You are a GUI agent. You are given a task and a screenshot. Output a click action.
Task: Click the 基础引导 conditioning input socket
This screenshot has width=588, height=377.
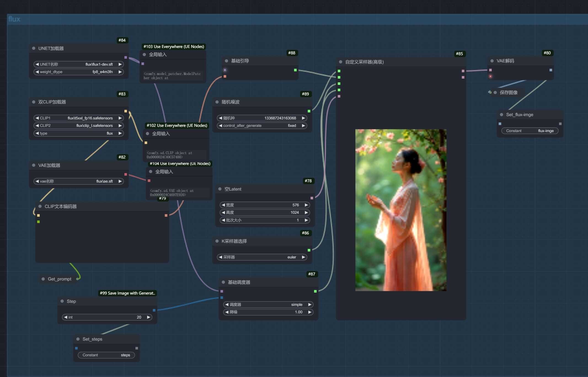[225, 76]
